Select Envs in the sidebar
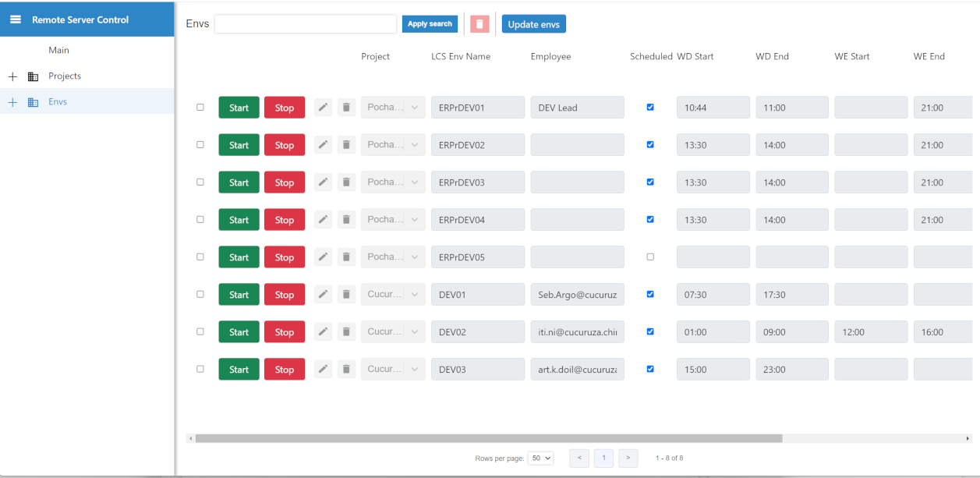This screenshot has width=980, height=478. 58,102
